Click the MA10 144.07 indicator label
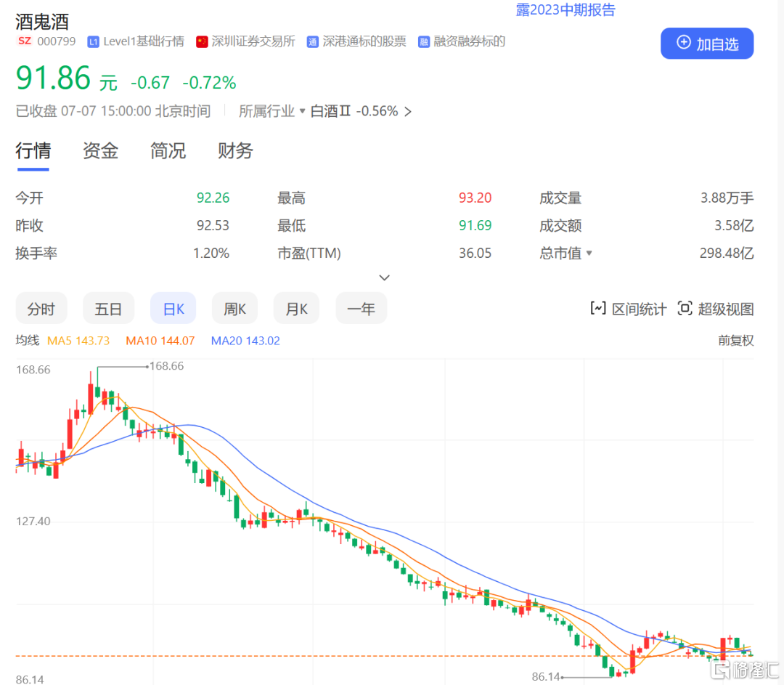The width and height of the screenshot is (784, 685). pyautogui.click(x=160, y=341)
